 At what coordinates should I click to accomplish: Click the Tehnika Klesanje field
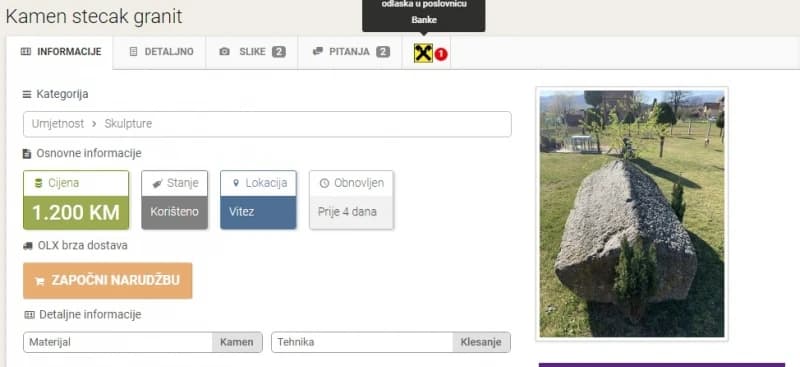[x=391, y=342]
